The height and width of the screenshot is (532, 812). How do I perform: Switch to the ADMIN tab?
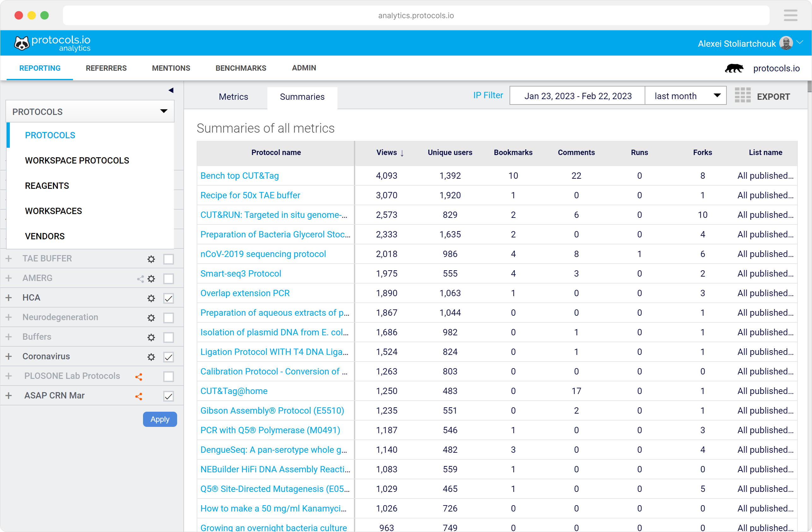[x=304, y=68]
